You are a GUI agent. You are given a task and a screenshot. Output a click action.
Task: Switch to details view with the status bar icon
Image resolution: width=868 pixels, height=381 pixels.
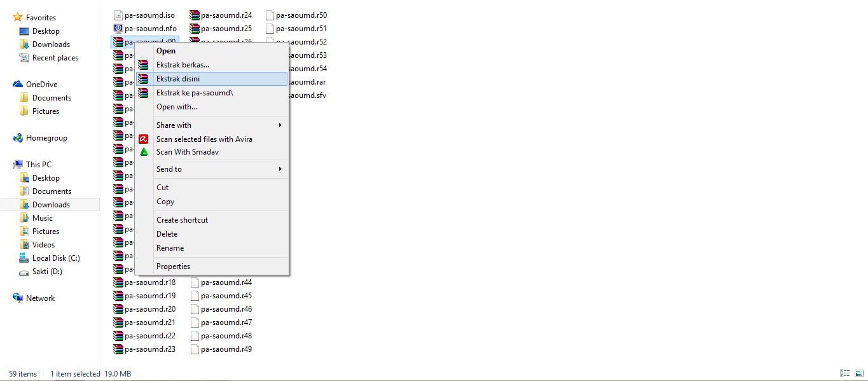[x=845, y=373]
